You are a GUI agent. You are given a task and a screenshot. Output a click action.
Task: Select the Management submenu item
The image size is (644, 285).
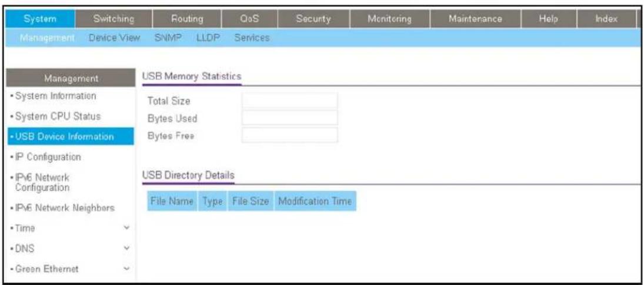(46, 38)
